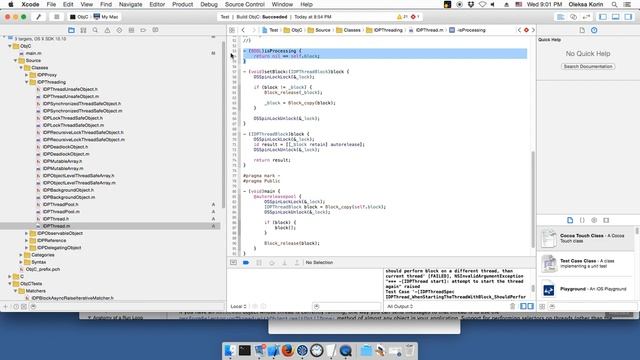Collapse the IDPThreading folder
Viewport: 640px width, 360px height.
coord(27,82)
